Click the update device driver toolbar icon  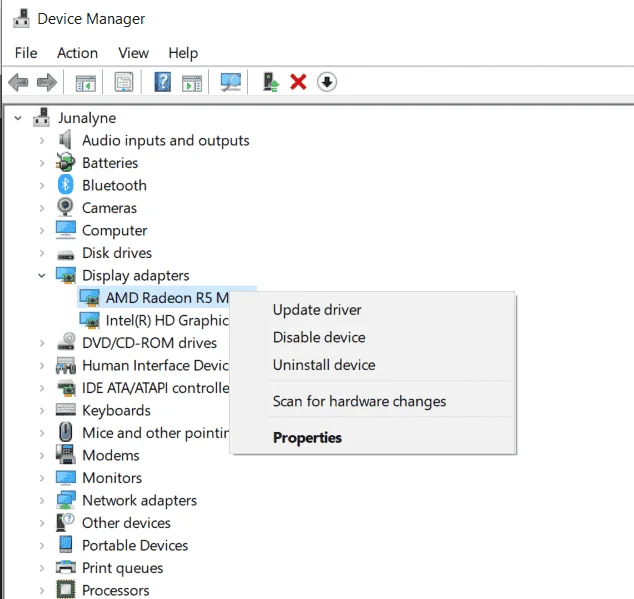(271, 82)
